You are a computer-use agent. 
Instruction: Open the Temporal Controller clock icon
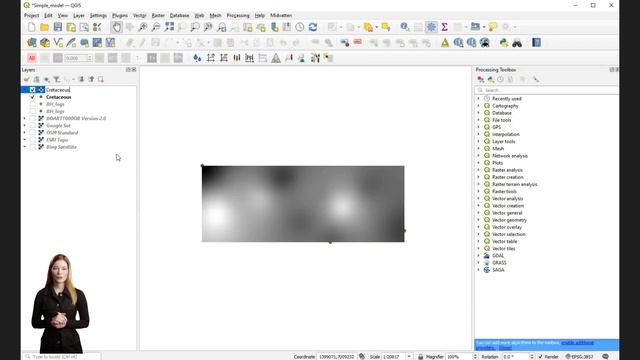coord(300,27)
